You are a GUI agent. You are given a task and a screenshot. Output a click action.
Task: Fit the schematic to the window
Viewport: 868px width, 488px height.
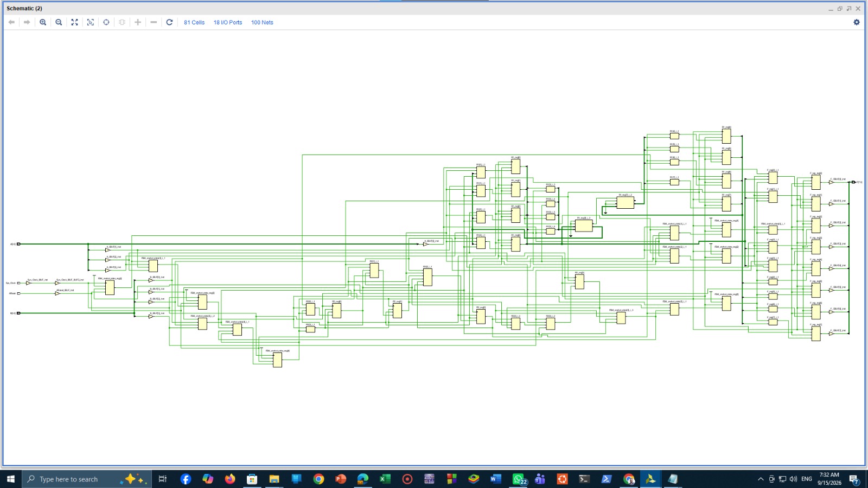74,22
